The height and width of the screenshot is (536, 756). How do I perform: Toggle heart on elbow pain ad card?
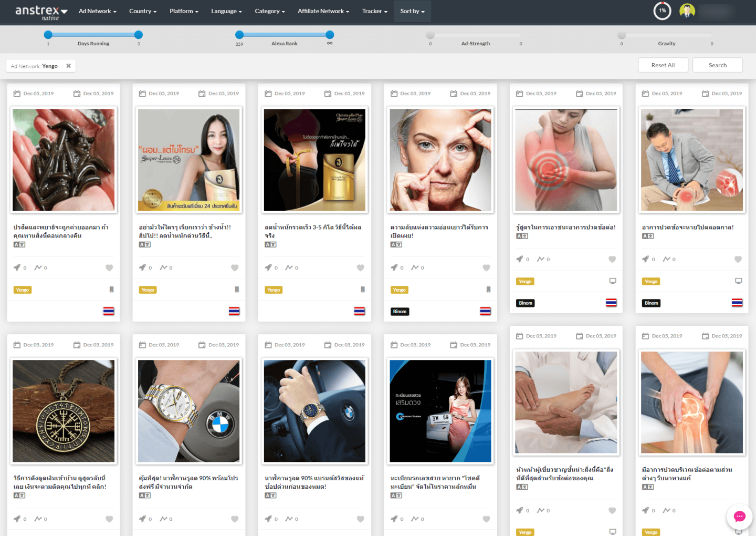[x=612, y=260]
